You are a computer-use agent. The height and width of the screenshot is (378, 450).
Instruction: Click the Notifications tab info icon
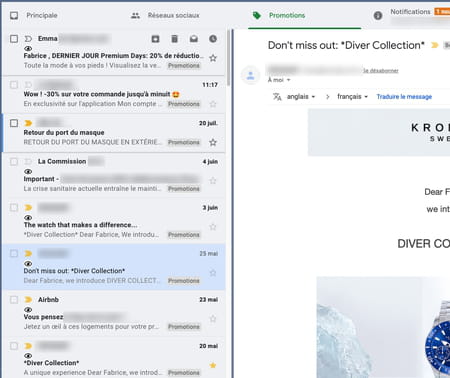coord(378,15)
